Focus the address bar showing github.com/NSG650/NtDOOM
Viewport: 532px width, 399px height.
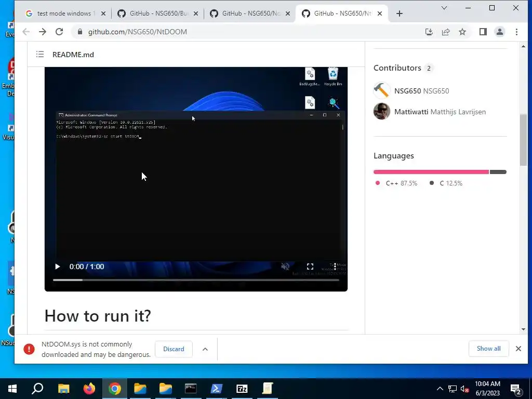pyautogui.click(x=137, y=32)
